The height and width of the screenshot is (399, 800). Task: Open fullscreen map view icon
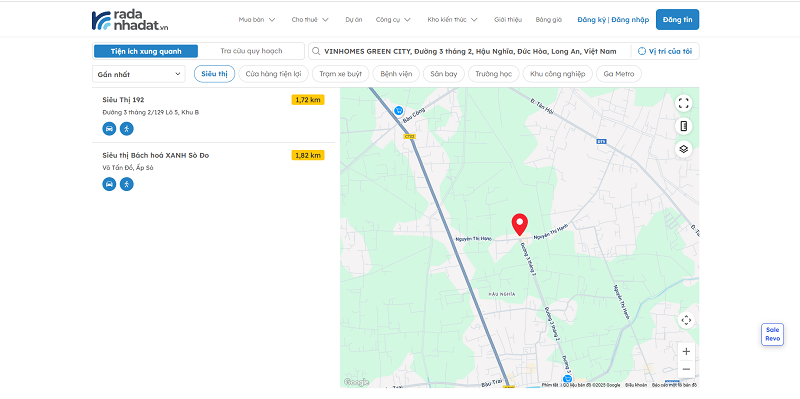tap(684, 103)
